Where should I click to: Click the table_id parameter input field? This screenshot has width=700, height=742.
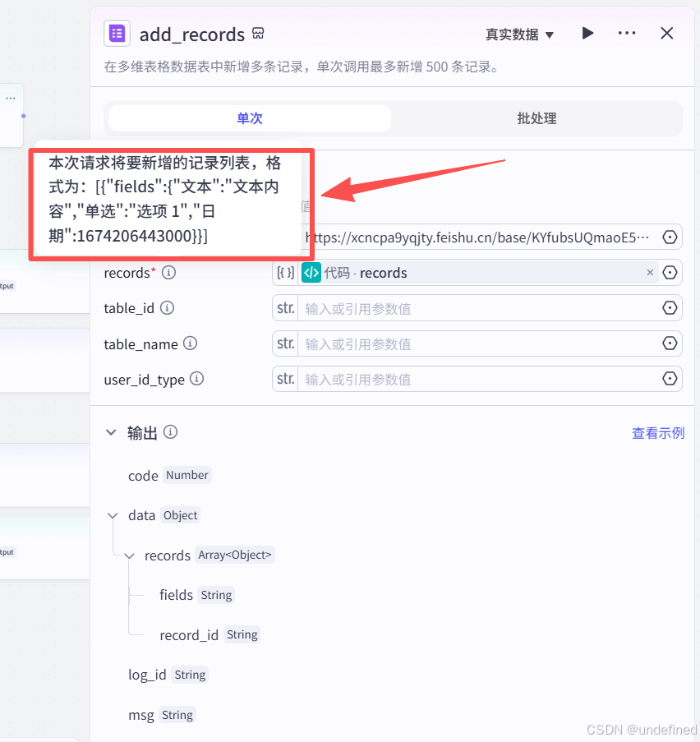[468, 308]
